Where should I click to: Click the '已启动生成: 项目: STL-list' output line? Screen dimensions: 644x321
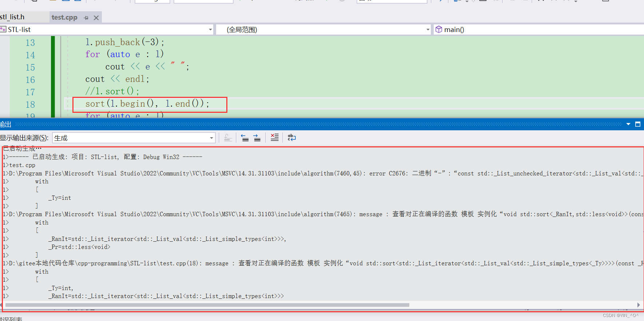point(103,157)
